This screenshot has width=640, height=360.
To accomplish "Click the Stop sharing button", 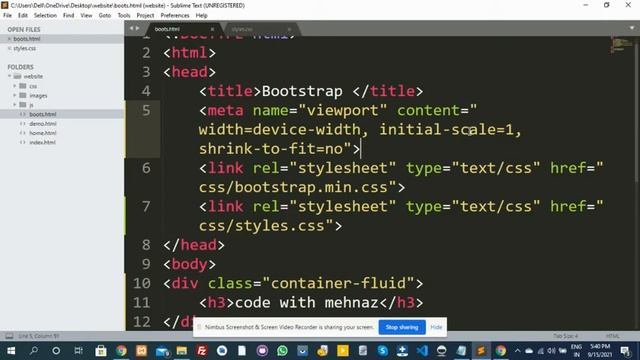I will click(x=402, y=327).
